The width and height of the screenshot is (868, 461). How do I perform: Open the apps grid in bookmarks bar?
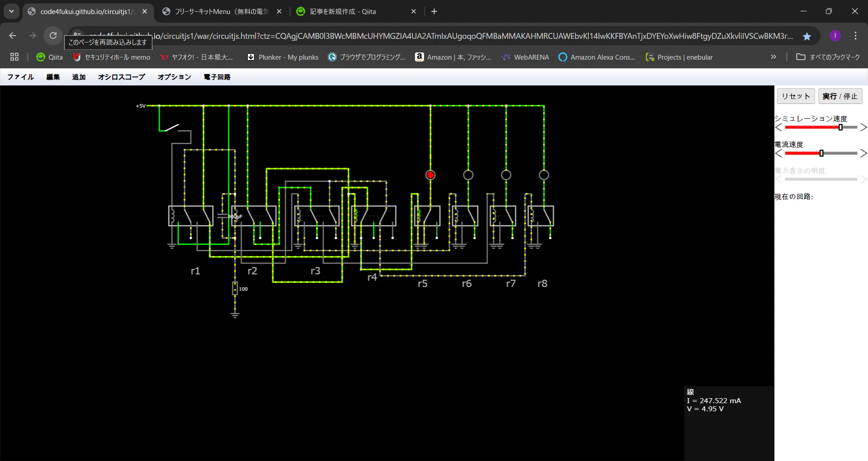14,57
